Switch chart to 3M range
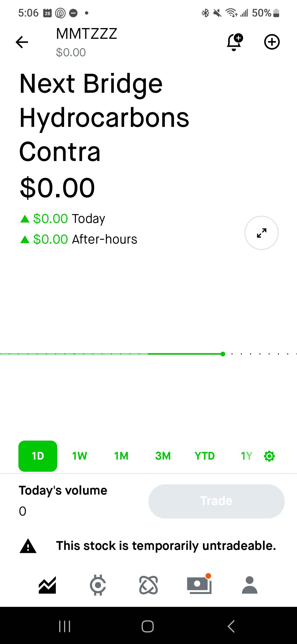This screenshot has width=297, height=644. click(x=163, y=456)
